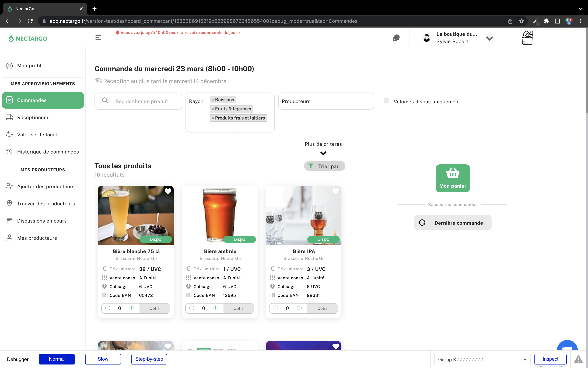The height and width of the screenshot is (368, 588).
Task: Enable Volumes dispos uniquement checkbox
Action: [x=387, y=101]
